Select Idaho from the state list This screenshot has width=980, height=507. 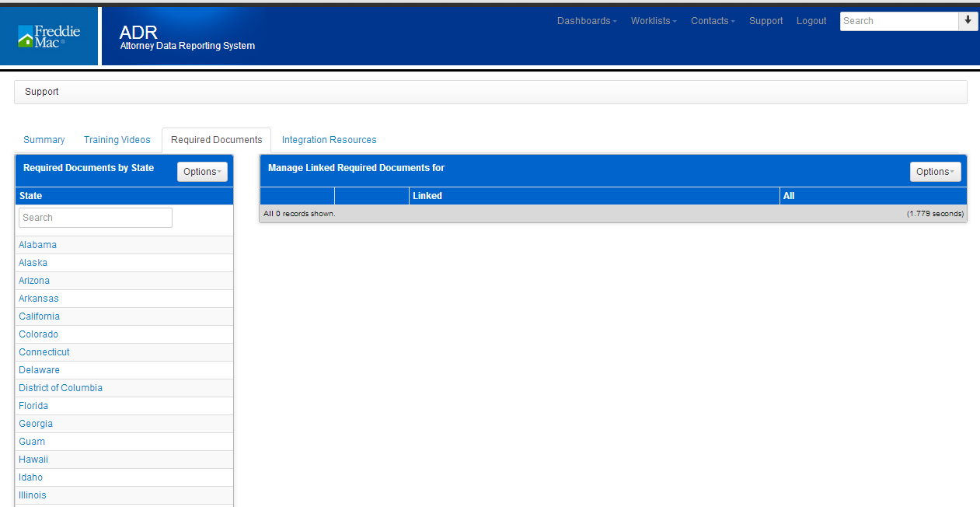point(31,477)
